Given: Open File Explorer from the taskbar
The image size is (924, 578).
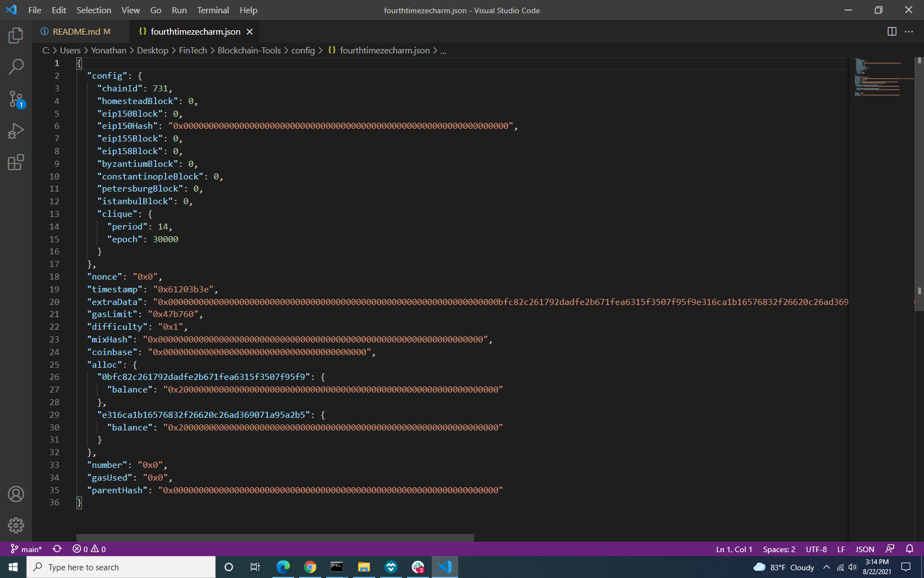Looking at the screenshot, I should [364, 567].
